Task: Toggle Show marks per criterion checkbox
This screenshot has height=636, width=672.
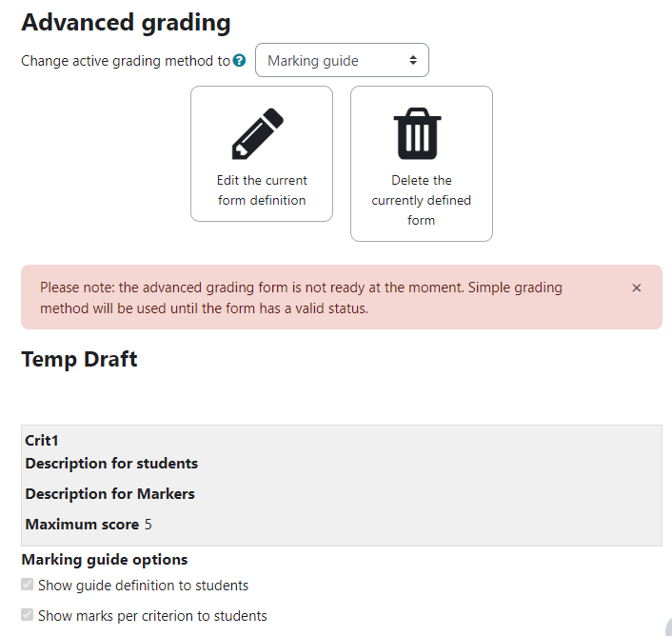Action: click(x=27, y=614)
